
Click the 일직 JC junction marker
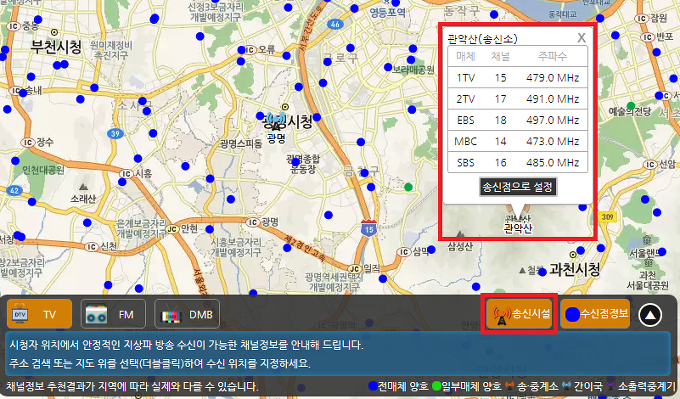point(355,269)
